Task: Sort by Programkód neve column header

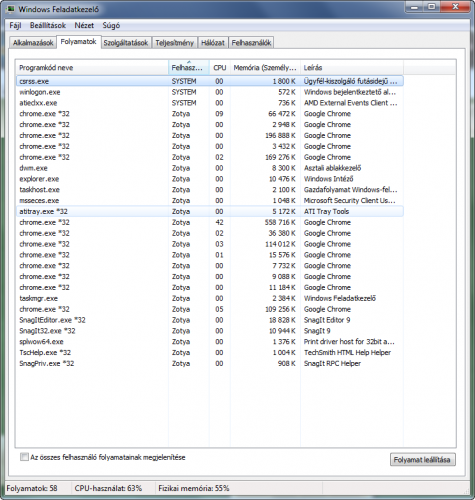Action: point(92,68)
